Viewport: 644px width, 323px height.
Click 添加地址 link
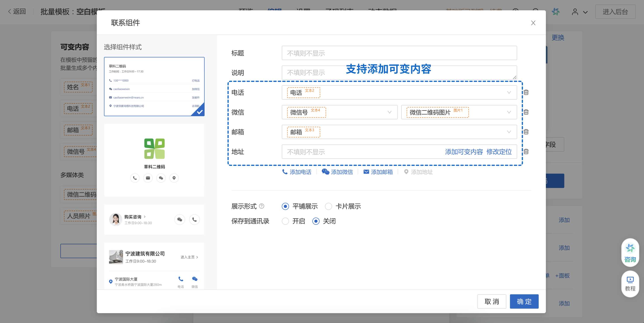click(x=418, y=172)
